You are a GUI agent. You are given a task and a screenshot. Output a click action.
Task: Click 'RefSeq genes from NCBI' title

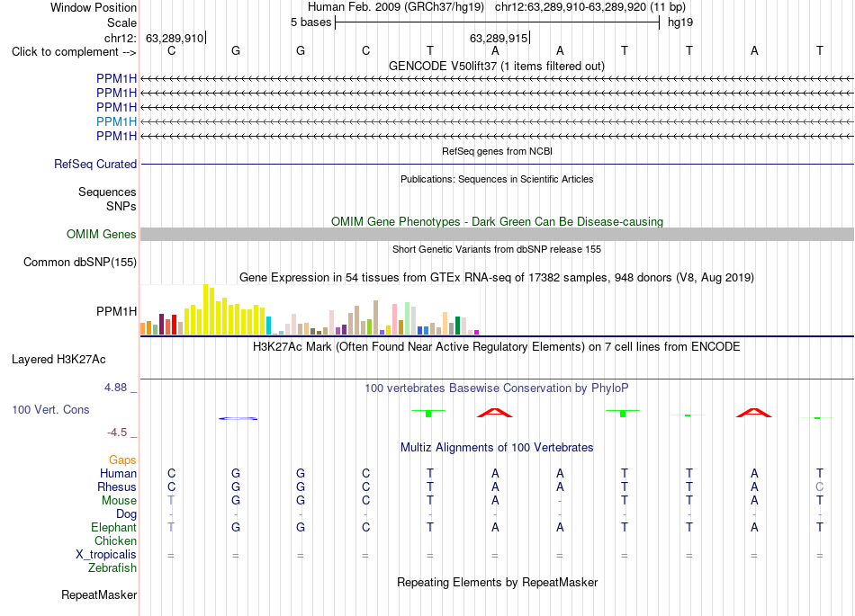pos(497,151)
